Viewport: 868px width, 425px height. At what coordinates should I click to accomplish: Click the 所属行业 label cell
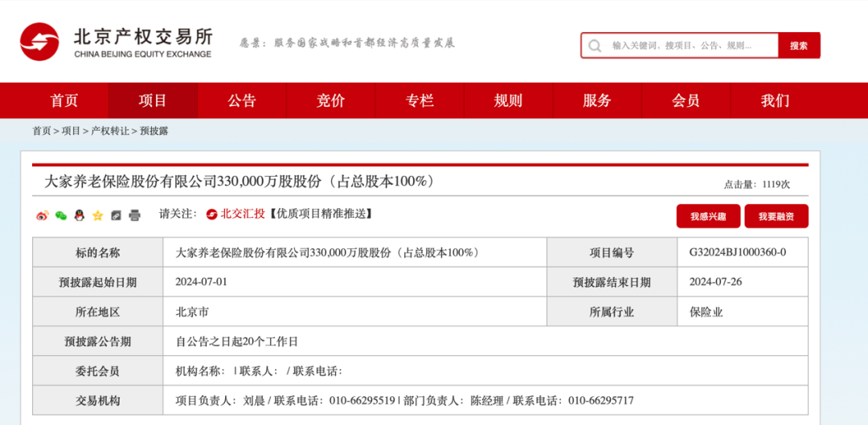(612, 312)
